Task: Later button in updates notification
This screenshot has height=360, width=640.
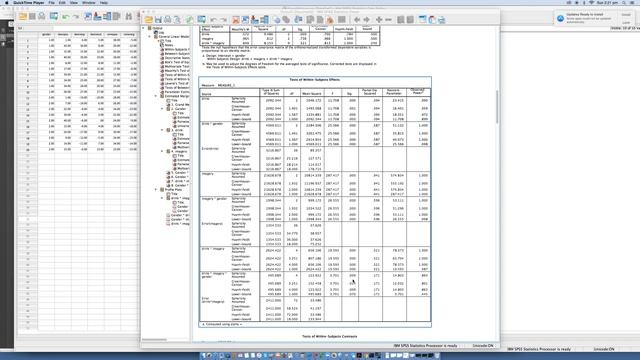Action: 626,22
